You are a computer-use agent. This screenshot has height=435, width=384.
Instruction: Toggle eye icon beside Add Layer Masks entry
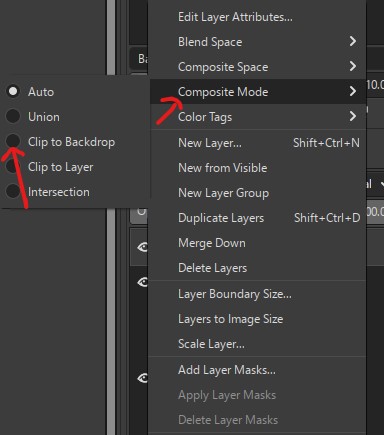pos(142,378)
